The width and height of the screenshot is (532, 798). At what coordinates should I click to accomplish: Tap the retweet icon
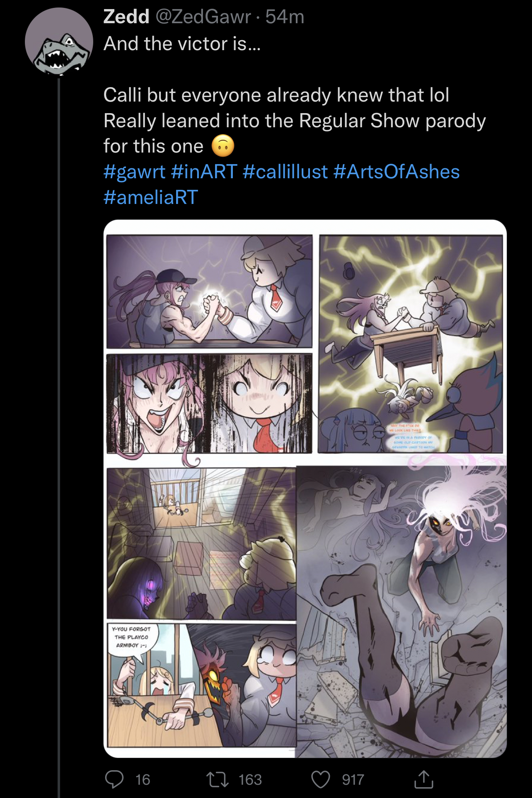point(218,779)
